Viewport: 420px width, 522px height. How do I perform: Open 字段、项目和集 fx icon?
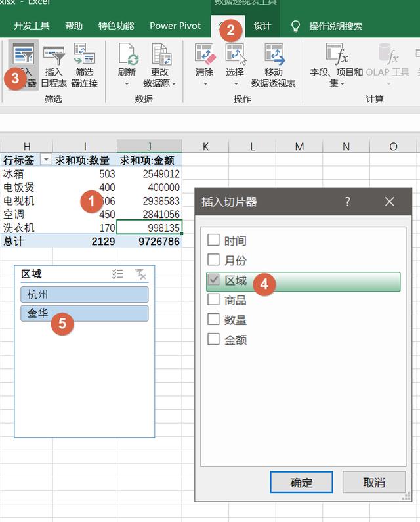[x=337, y=54]
